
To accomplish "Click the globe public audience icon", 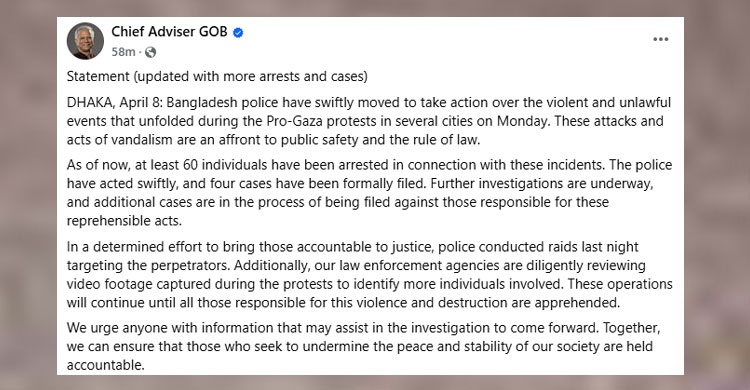I will tap(150, 52).
